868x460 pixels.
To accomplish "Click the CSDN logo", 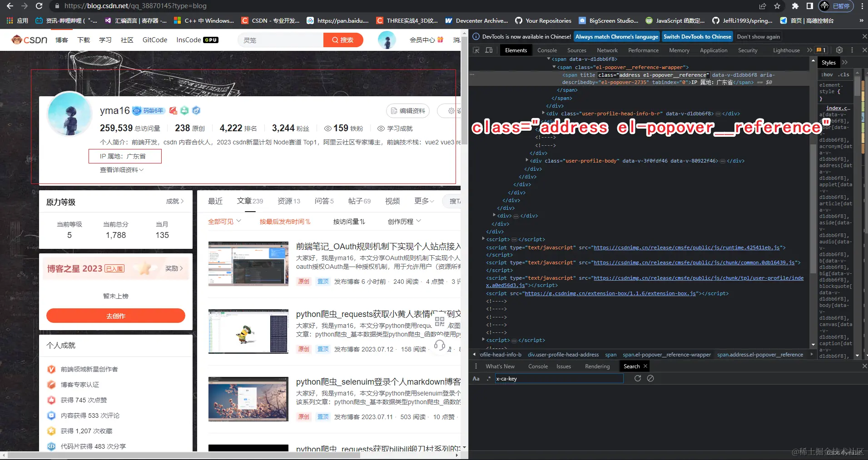I will pos(30,40).
